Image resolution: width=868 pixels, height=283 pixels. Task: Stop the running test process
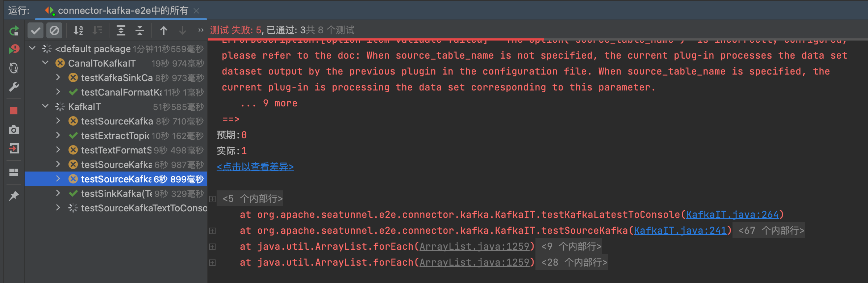click(x=14, y=110)
